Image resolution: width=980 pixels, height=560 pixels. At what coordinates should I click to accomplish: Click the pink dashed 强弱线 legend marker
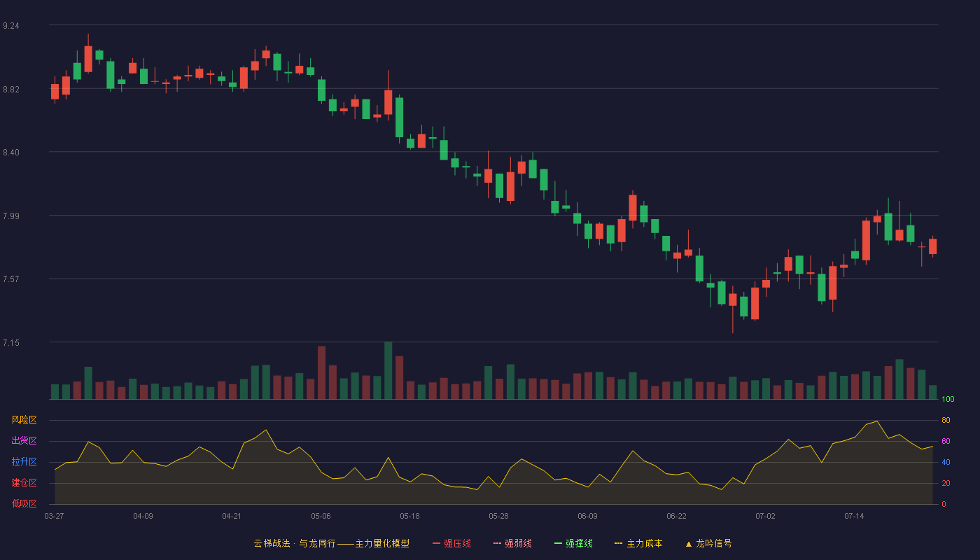click(497, 543)
